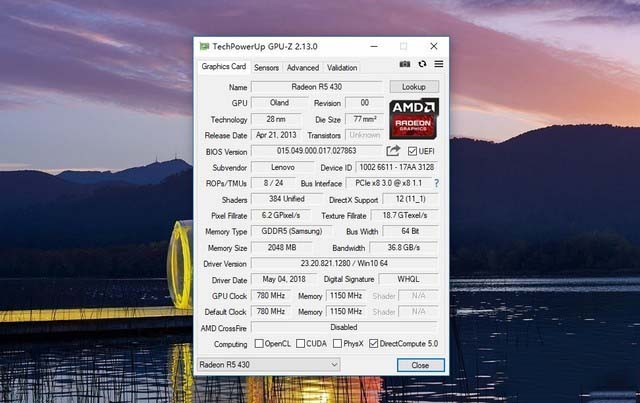Click the Driver Date value May 04, 2018
The height and width of the screenshot is (403, 640).
click(x=284, y=279)
